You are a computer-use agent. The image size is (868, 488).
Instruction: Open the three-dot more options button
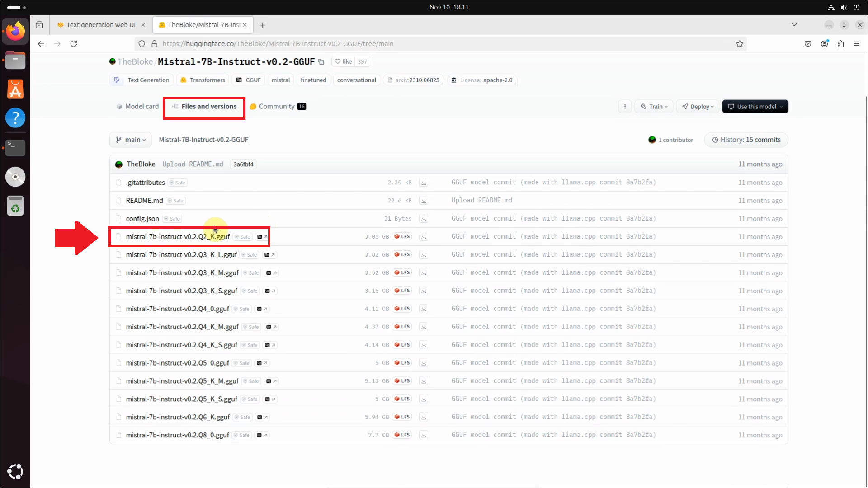click(x=625, y=107)
